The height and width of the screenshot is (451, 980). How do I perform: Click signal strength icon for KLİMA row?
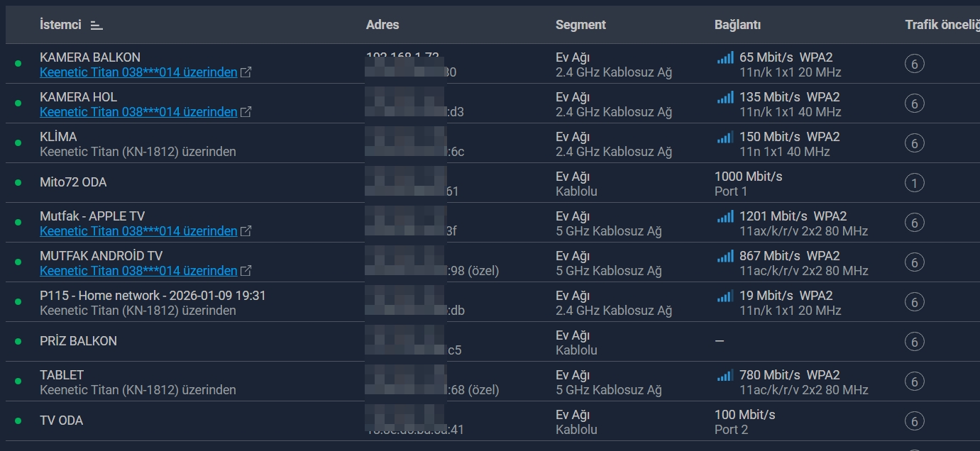coord(725,137)
